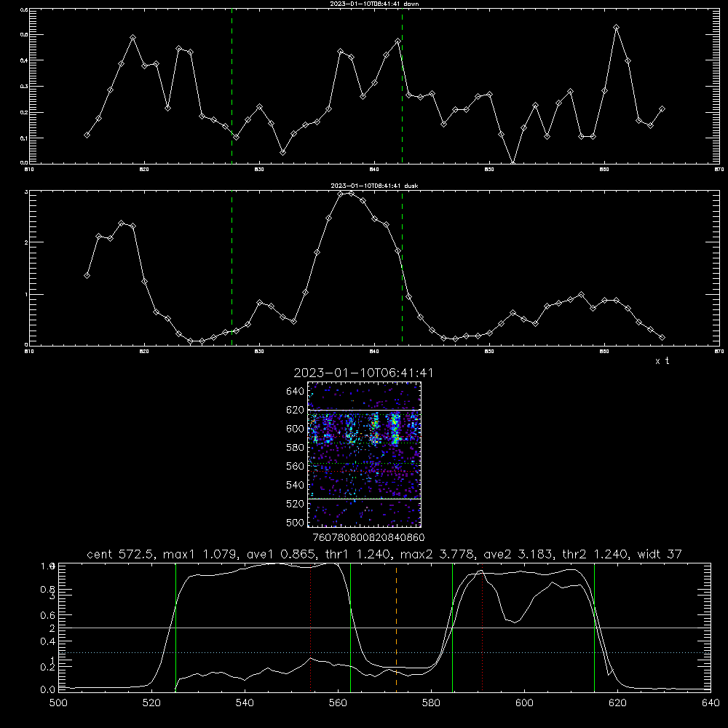Click the upper white horizontal line in spectrogram
This screenshot has width=728, height=728.
[x=365, y=410]
